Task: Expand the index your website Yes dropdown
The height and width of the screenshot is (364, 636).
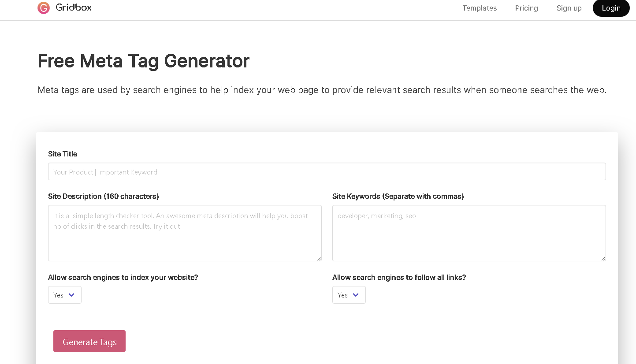Action: click(x=65, y=295)
